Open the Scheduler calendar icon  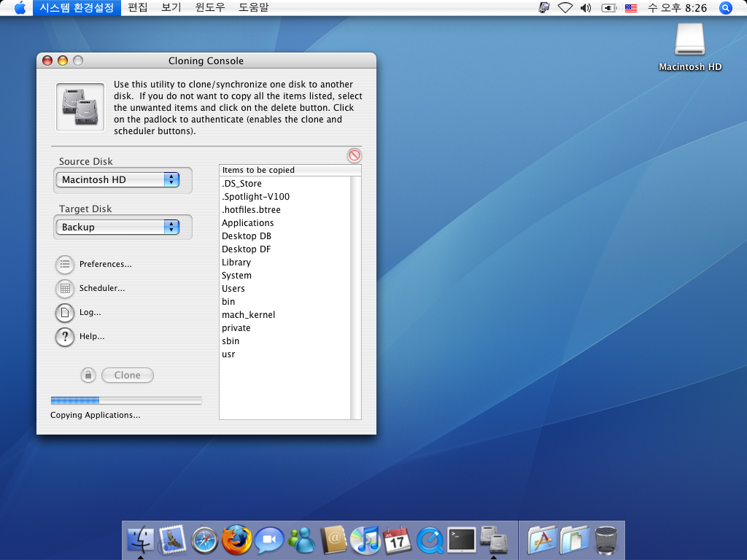[65, 289]
